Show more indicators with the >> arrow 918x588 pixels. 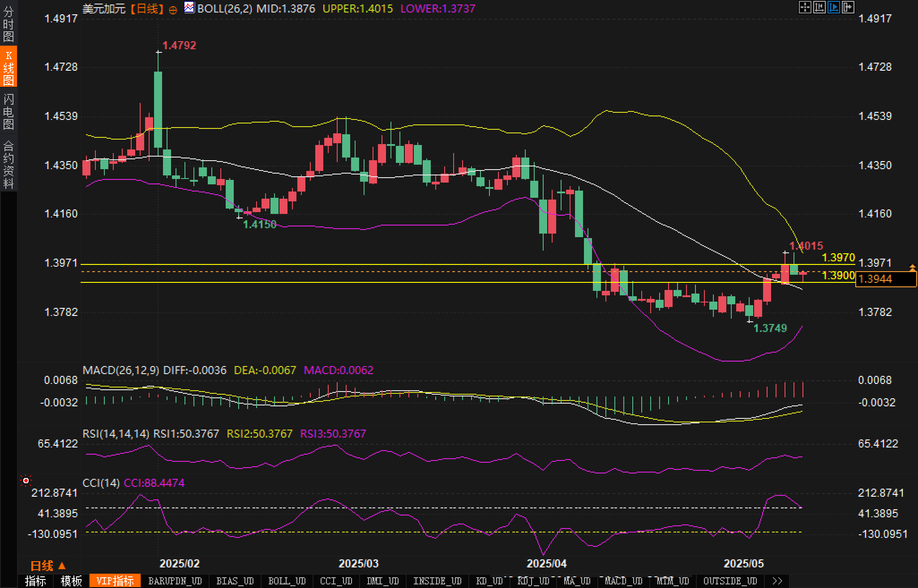click(x=777, y=581)
